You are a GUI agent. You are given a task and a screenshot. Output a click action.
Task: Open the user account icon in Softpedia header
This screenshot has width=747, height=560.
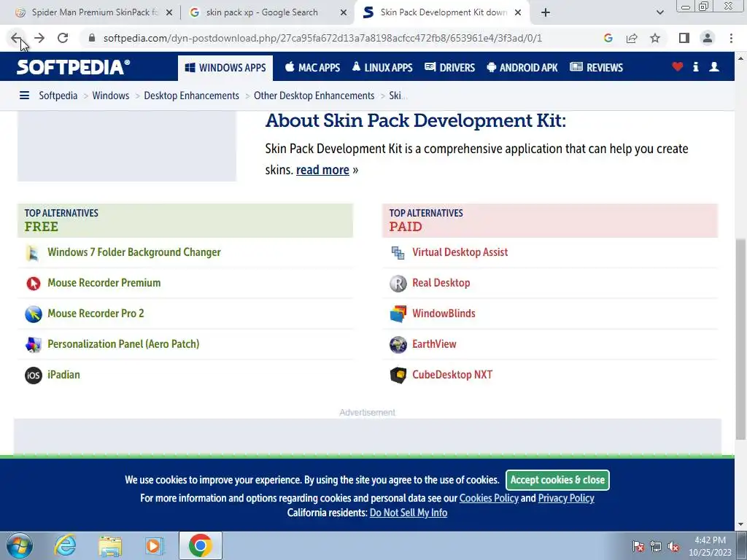(714, 67)
